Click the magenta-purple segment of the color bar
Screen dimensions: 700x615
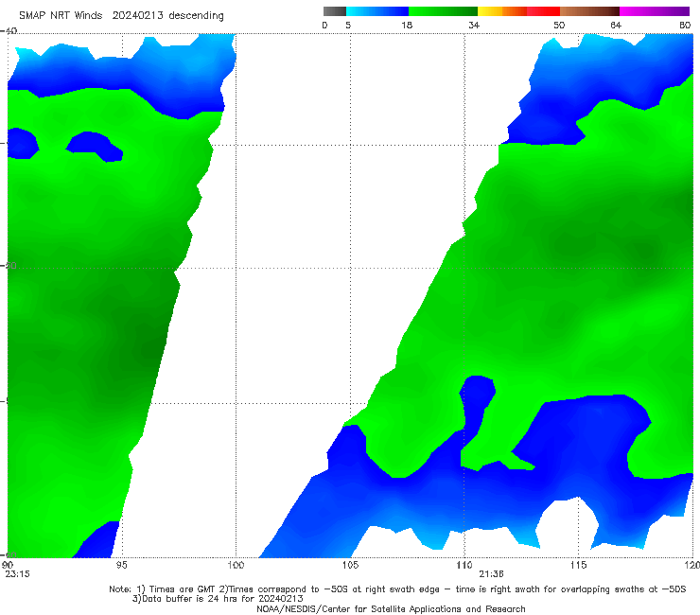655,11
